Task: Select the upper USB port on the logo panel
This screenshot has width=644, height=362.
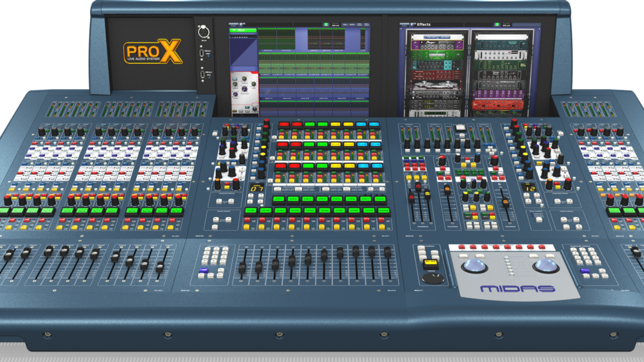Action: [x=202, y=53]
